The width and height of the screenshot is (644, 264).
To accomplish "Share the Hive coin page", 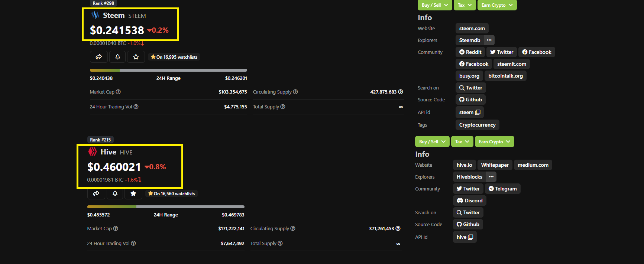I will [96, 193].
